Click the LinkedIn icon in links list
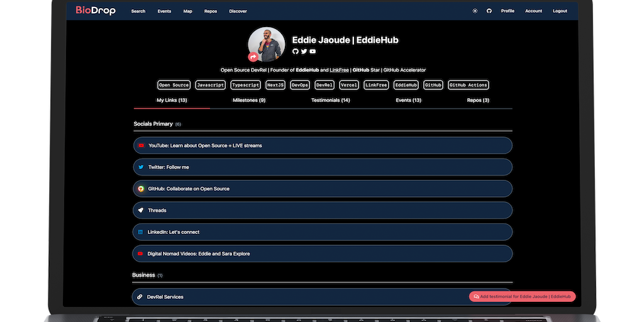Viewport: 644px width, 322px height. click(141, 232)
